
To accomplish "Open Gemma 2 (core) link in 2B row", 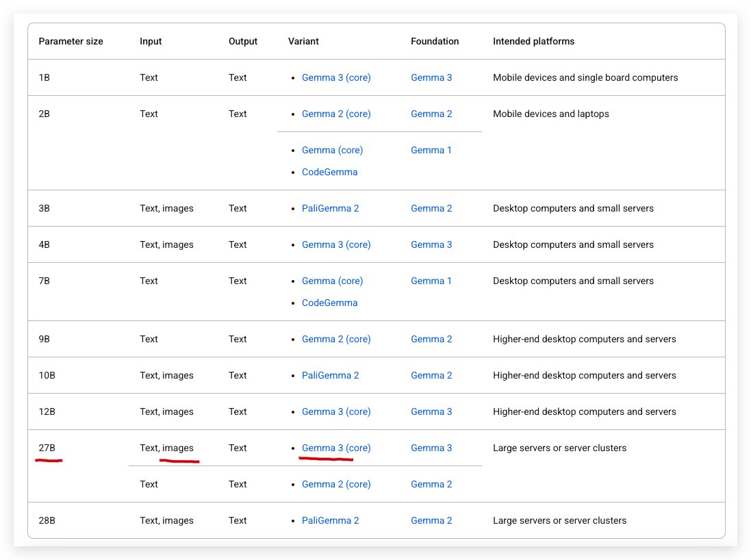I will point(335,114).
